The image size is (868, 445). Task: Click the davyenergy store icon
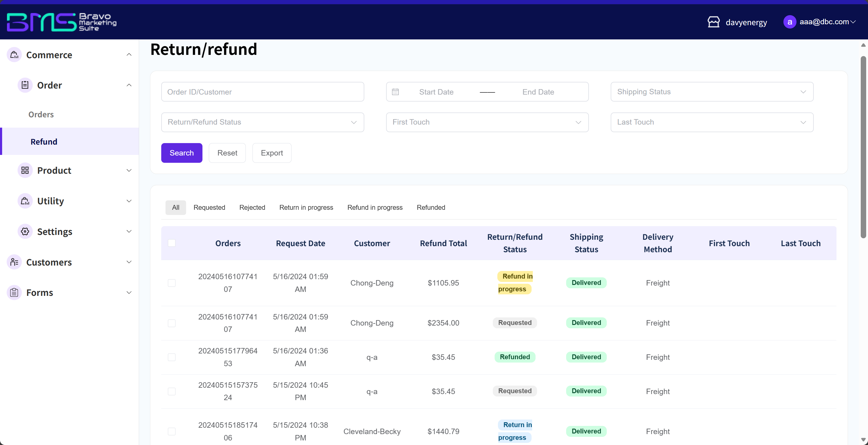tap(713, 22)
